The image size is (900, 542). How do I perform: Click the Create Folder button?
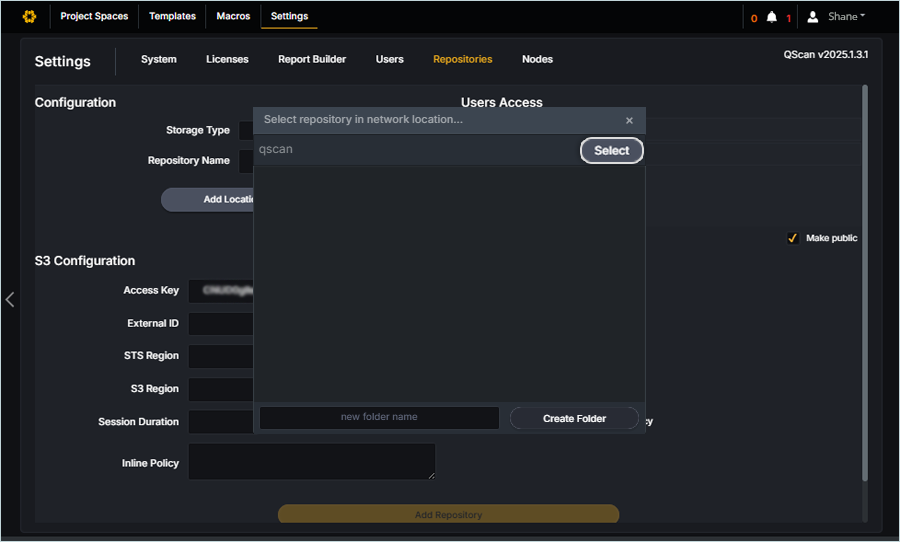coord(574,418)
